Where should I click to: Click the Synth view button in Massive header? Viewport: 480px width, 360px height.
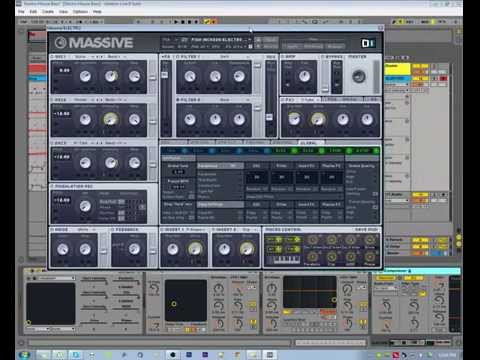click(293, 46)
